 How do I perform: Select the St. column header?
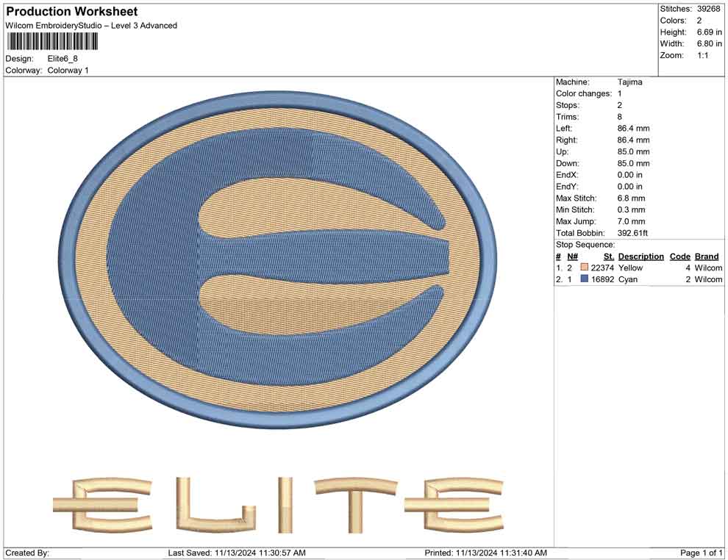coord(607,256)
